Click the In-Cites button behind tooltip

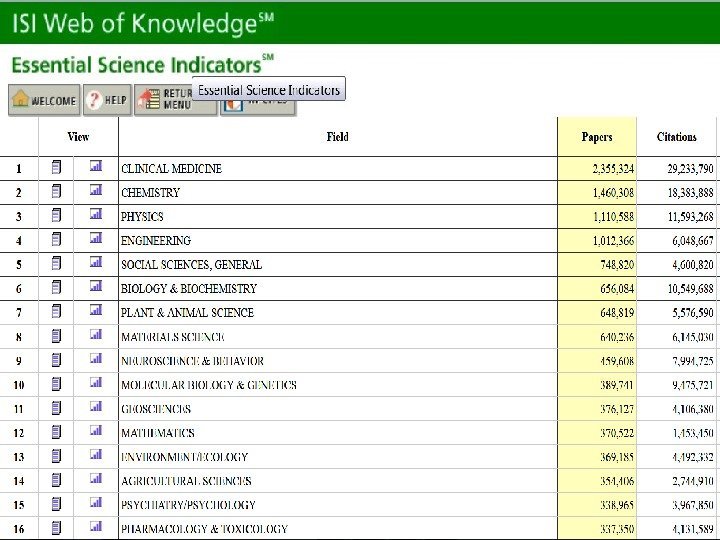point(258,107)
